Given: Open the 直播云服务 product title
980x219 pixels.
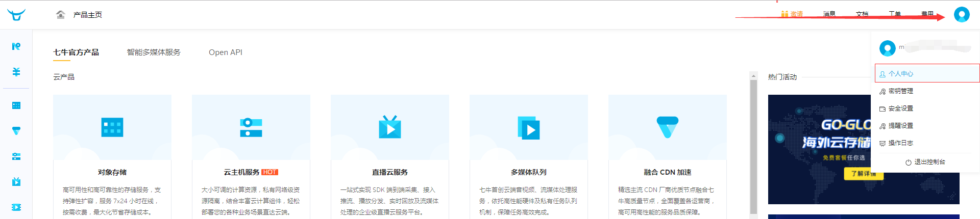Looking at the screenshot, I should pos(390,172).
